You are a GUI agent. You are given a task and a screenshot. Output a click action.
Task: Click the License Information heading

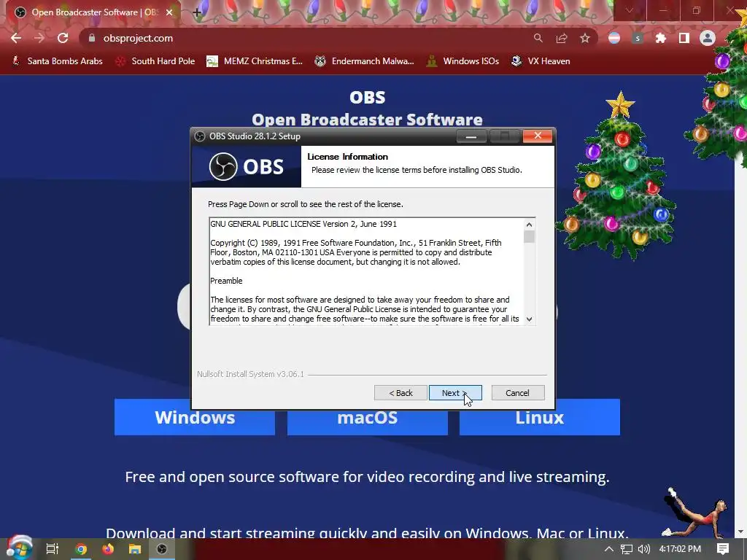pos(348,157)
